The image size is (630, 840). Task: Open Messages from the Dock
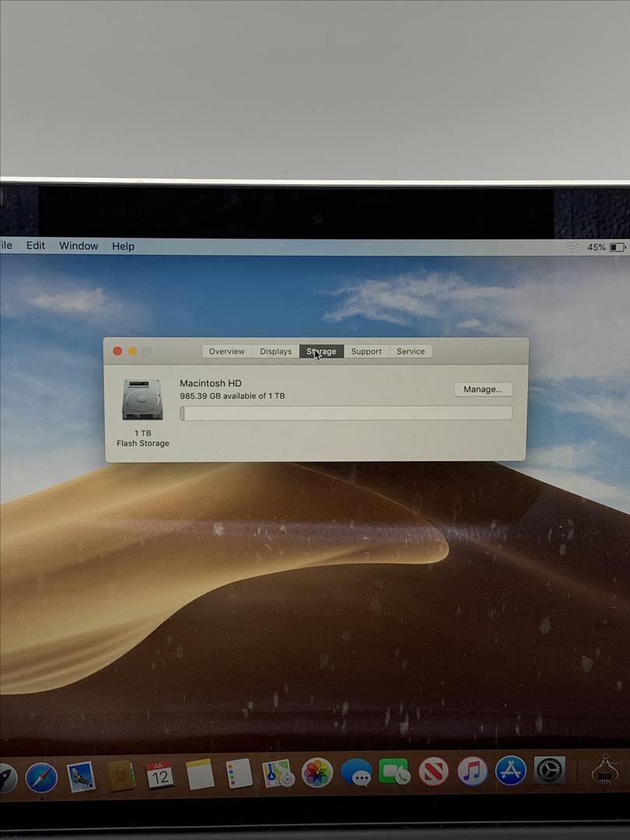click(x=355, y=773)
